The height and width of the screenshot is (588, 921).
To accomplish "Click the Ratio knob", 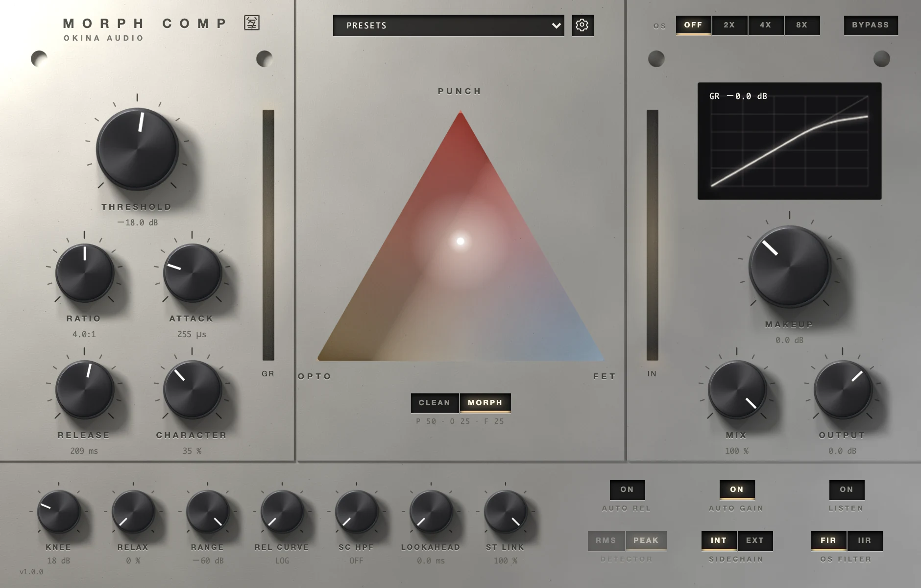I will point(85,273).
